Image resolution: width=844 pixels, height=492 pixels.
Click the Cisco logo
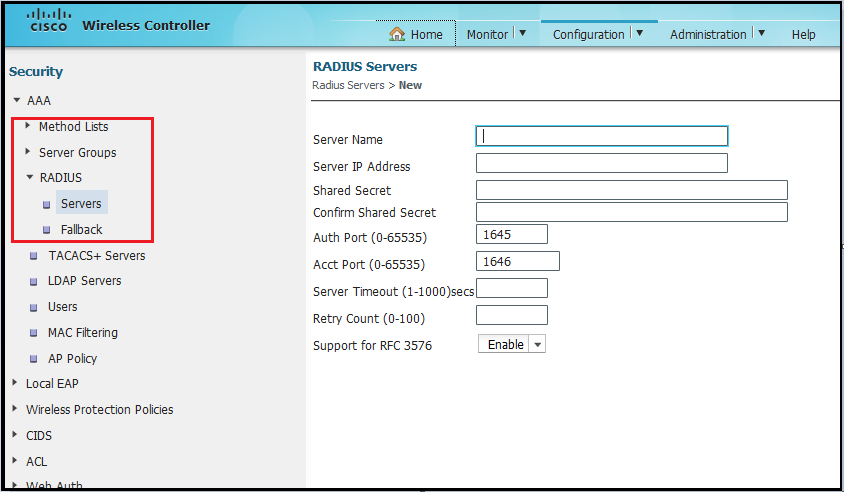(48, 21)
